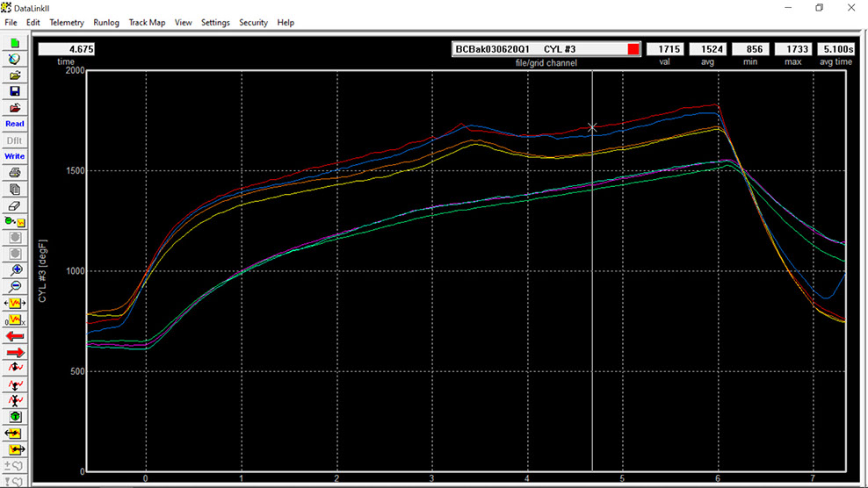Zoom out with the minus magnifier
868x488 pixels.
click(x=15, y=286)
